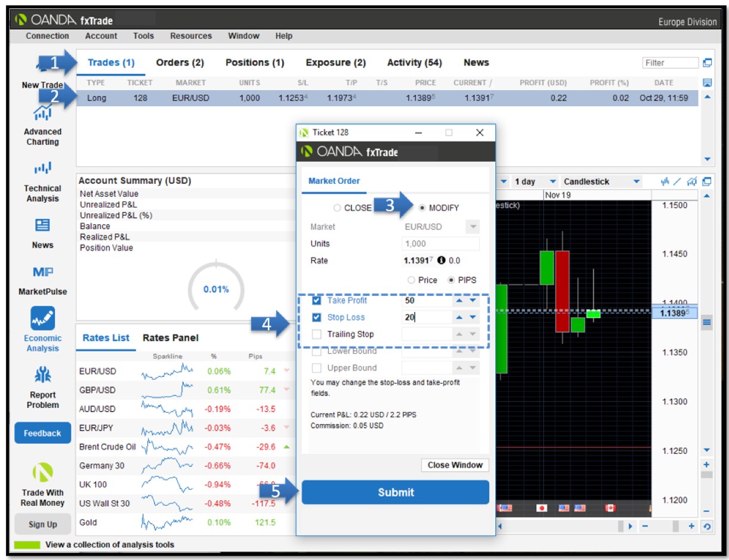This screenshot has width=729, height=560.
Task: Zoom in on the chart vertical axis
Action: pyautogui.click(x=707, y=465)
